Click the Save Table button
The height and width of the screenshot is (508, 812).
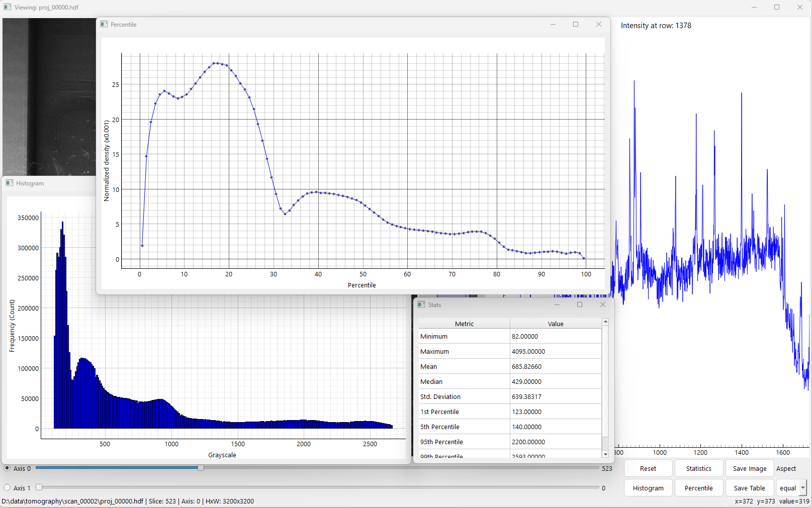pos(749,488)
